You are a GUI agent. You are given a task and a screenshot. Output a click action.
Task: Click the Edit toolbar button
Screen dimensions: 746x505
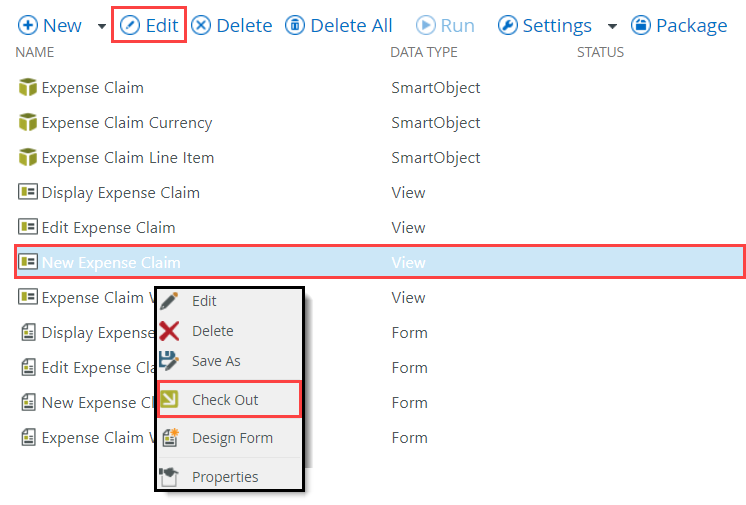tap(150, 26)
